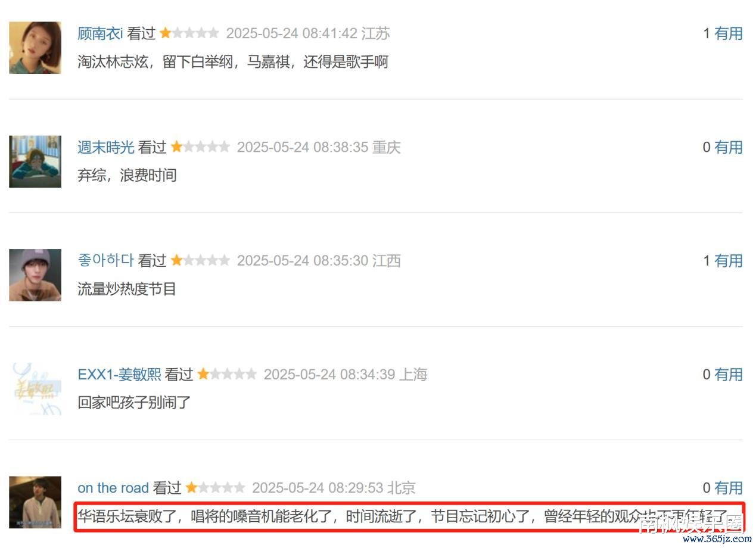Open EXX1-姜敏熙 user profile link

[x=119, y=374]
